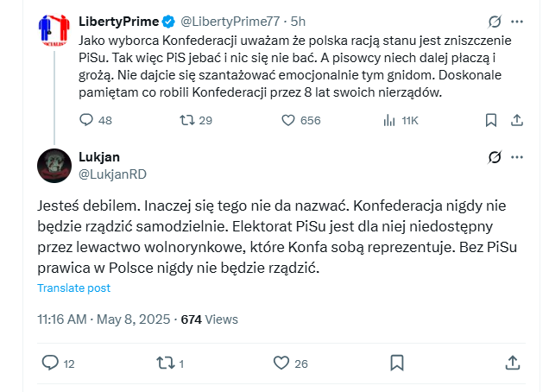This screenshot has height=392, width=549.
Task: Reply to Lukjan's post
Action: (49, 364)
